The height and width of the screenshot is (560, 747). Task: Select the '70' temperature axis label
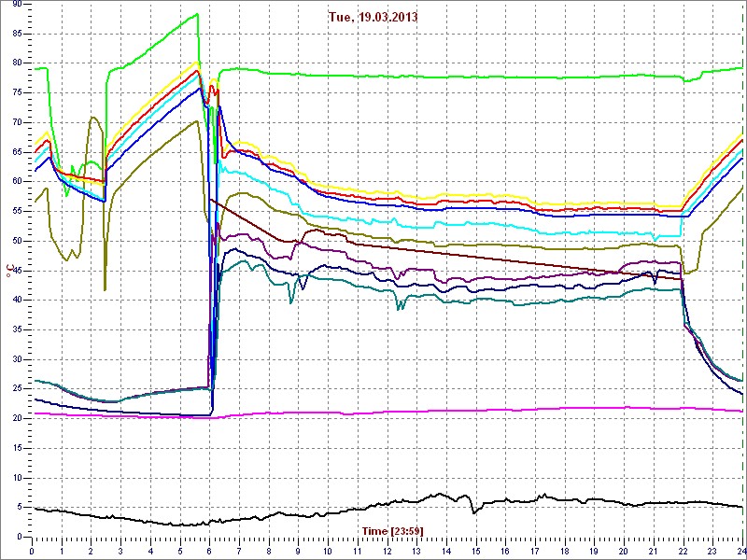click(x=16, y=122)
